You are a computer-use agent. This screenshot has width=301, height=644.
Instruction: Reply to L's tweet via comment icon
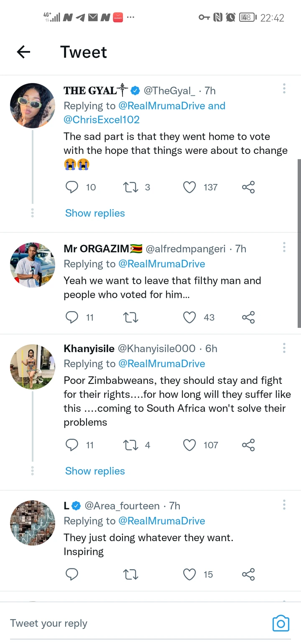point(72,574)
